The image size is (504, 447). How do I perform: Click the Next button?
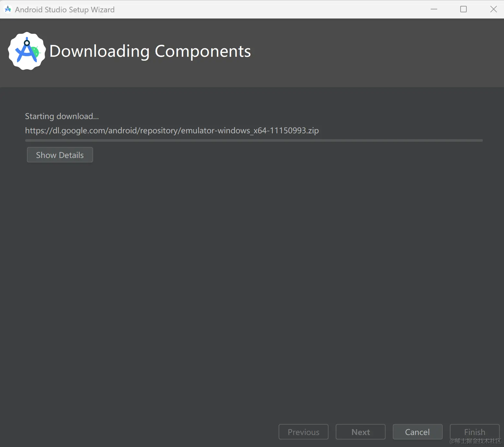click(x=361, y=432)
